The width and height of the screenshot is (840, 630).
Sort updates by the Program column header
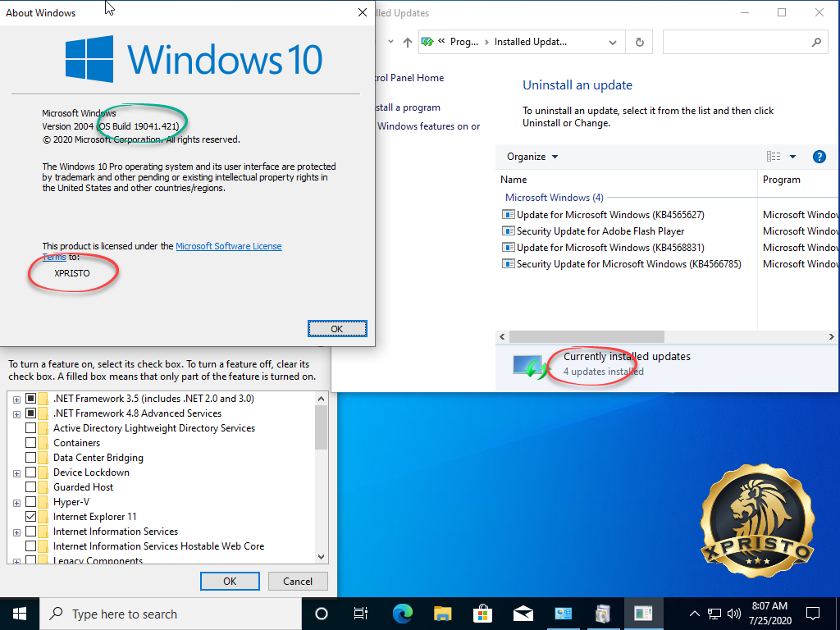(799, 180)
